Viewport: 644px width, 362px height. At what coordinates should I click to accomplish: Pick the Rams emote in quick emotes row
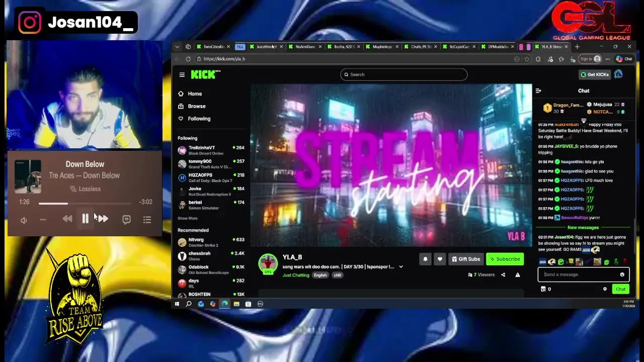click(x=552, y=262)
